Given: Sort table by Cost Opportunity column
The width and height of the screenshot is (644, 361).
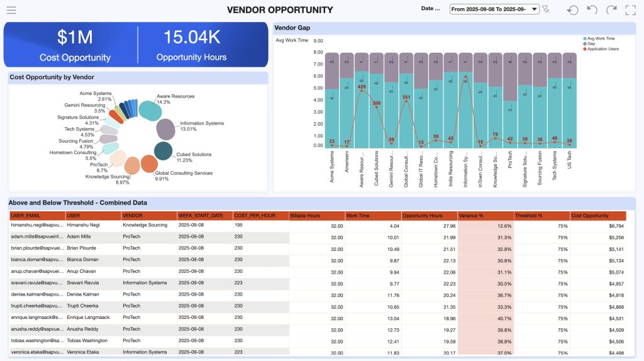Looking at the screenshot, I should coord(598,216).
